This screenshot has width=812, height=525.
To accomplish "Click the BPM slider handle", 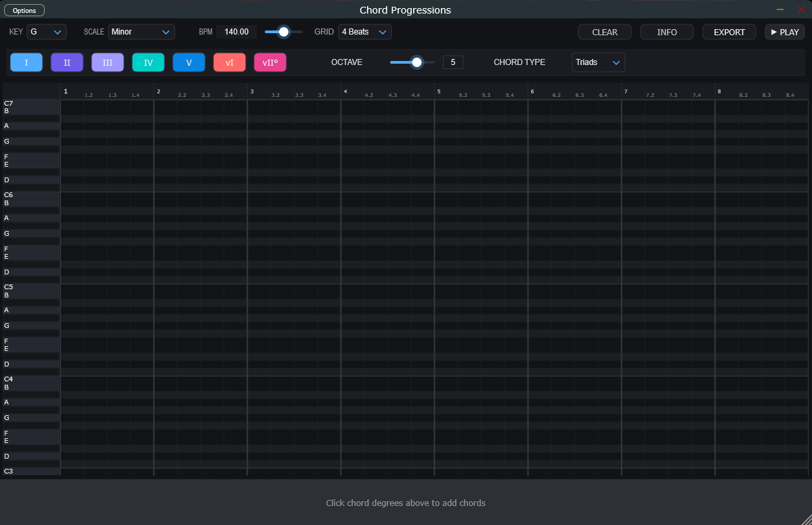I will [x=284, y=32].
